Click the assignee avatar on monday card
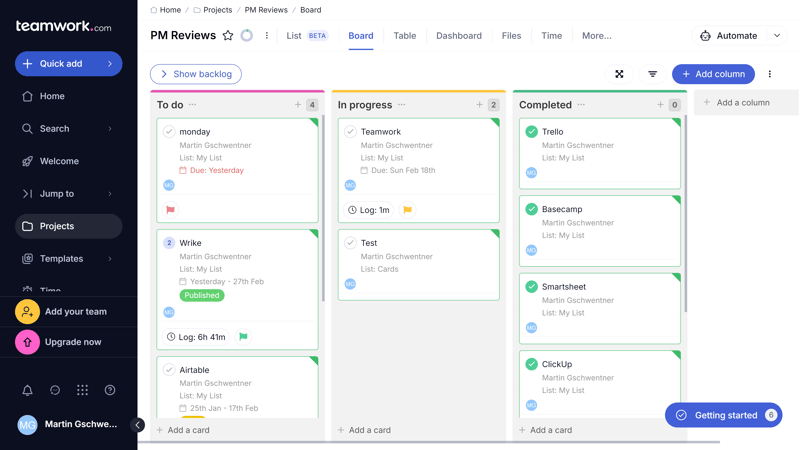The width and height of the screenshot is (800, 450). coord(169,185)
